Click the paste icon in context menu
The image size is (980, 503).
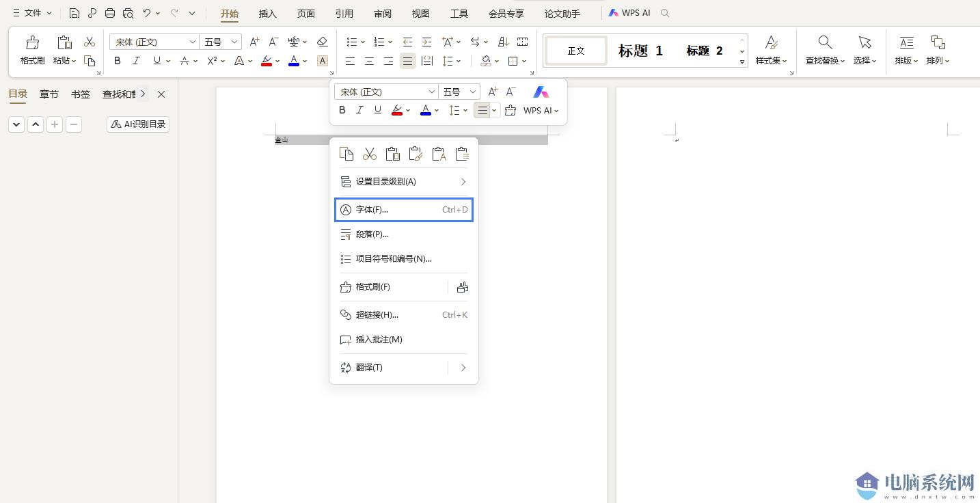click(x=392, y=154)
